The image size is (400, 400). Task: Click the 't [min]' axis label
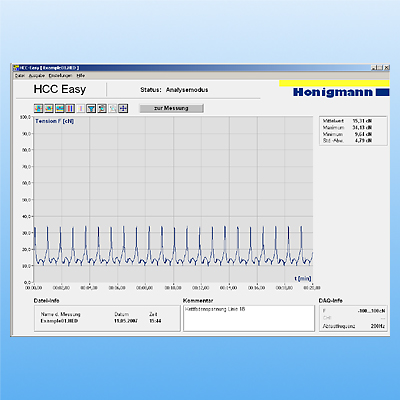[303, 278]
